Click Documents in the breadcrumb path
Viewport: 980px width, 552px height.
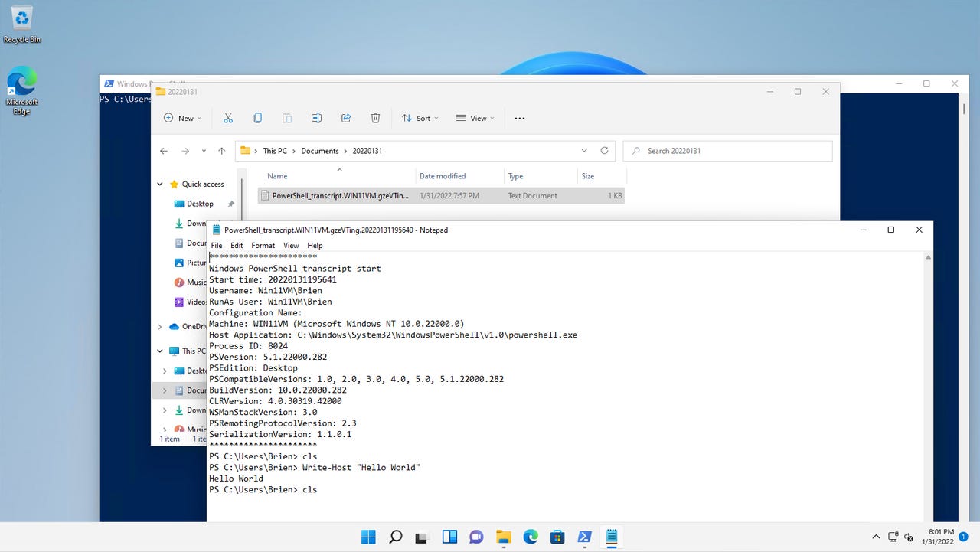pos(319,151)
